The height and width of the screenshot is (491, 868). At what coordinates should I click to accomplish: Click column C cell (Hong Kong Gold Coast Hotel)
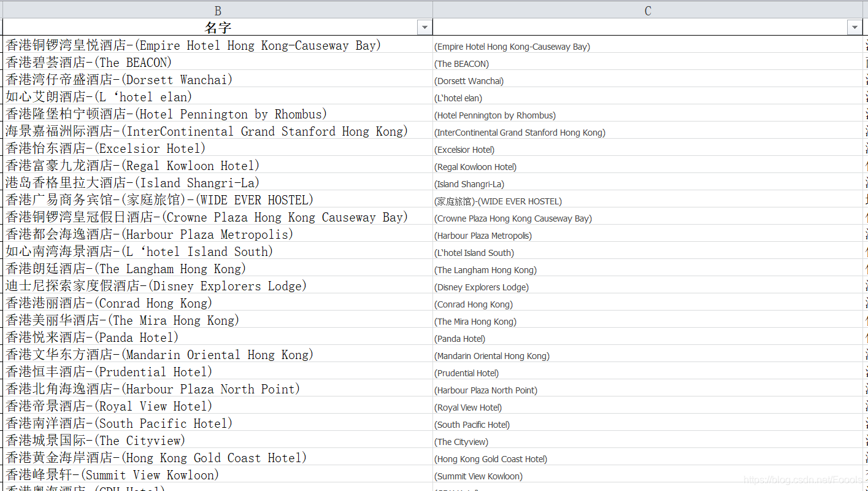pos(648,457)
